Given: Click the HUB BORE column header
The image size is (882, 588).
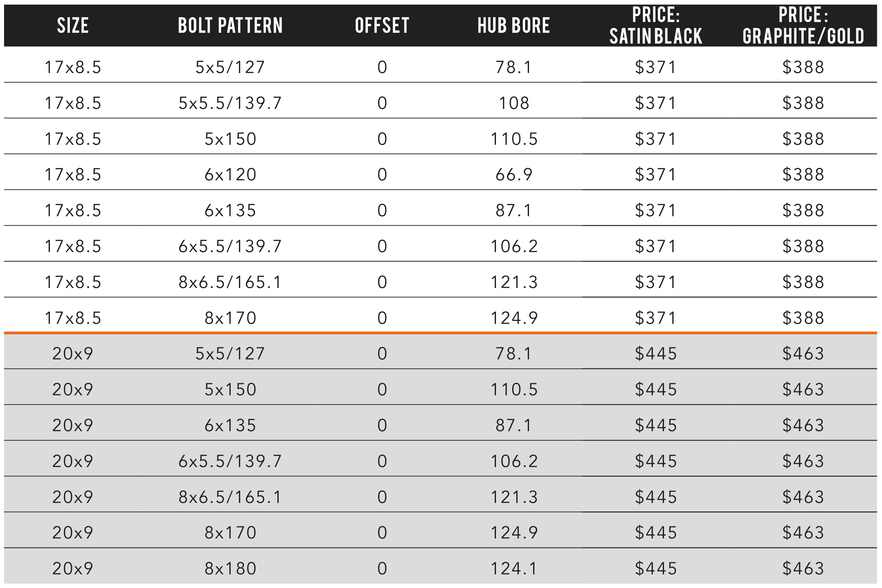Looking at the screenshot, I should [513, 25].
